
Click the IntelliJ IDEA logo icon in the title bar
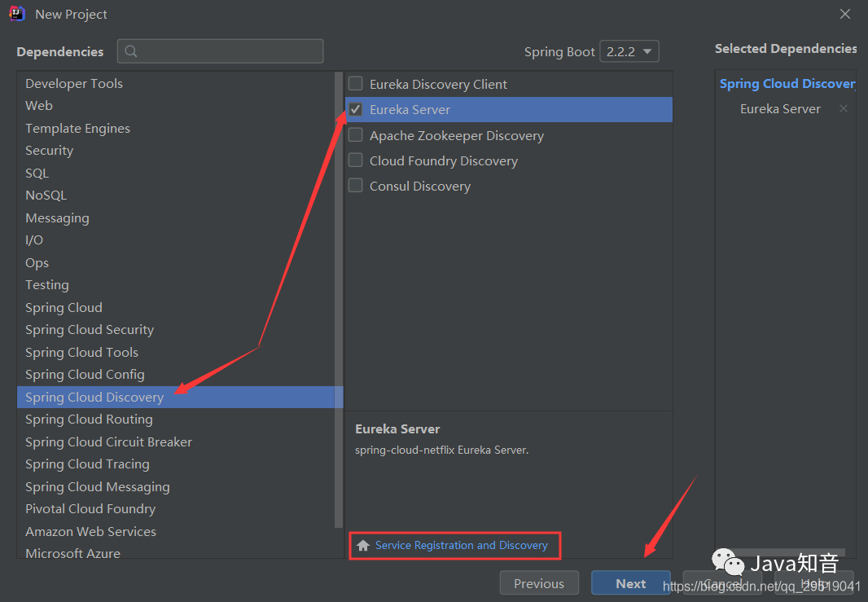coord(17,14)
